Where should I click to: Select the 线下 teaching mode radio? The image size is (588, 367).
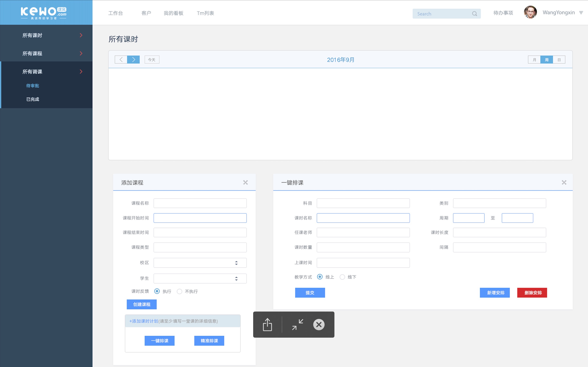tap(342, 277)
